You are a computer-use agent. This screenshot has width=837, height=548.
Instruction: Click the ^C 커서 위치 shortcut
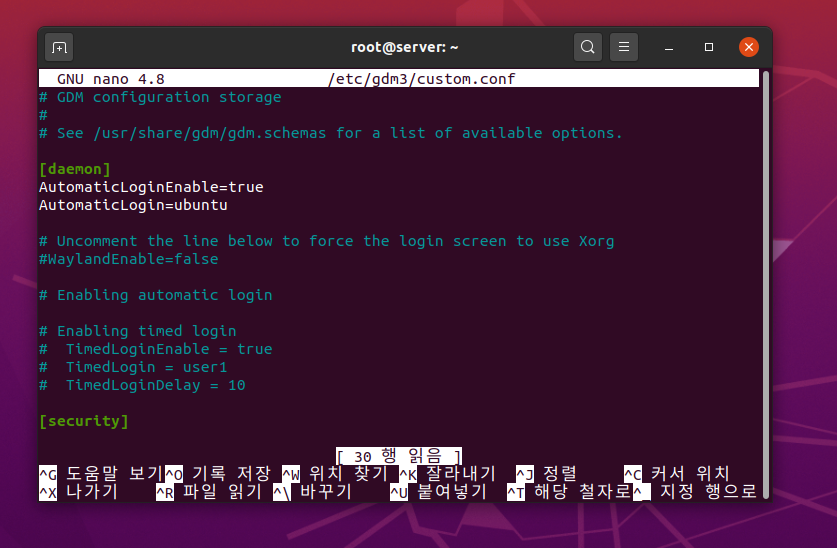coord(677,474)
